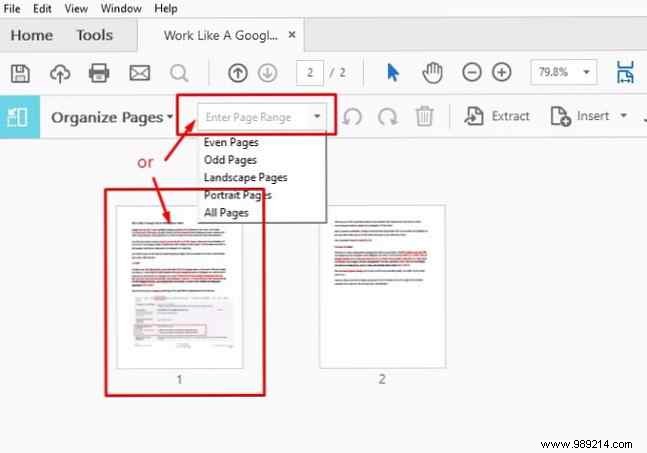Select the Hand pan tool
Screen dimensions: 647x453
(x=432, y=73)
